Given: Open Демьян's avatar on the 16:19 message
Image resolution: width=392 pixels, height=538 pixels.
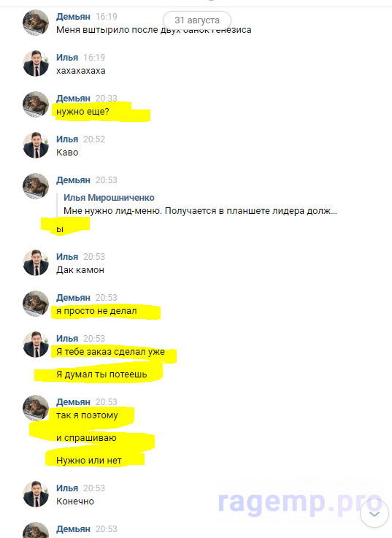Looking at the screenshot, I should point(36,23).
